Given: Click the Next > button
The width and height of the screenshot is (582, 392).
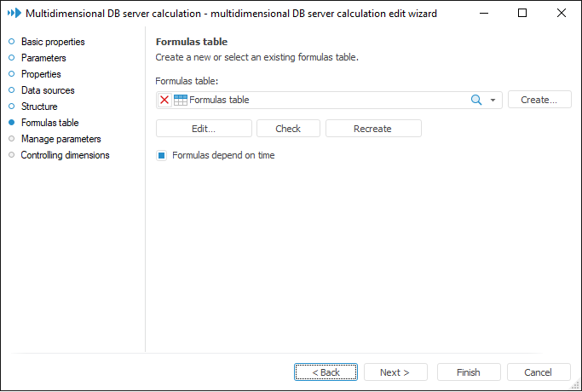Looking at the screenshot, I should click(x=395, y=372).
